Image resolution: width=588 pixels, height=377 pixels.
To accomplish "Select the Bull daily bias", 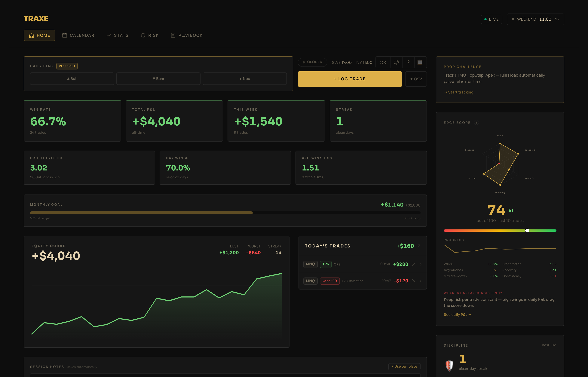I will (72, 79).
